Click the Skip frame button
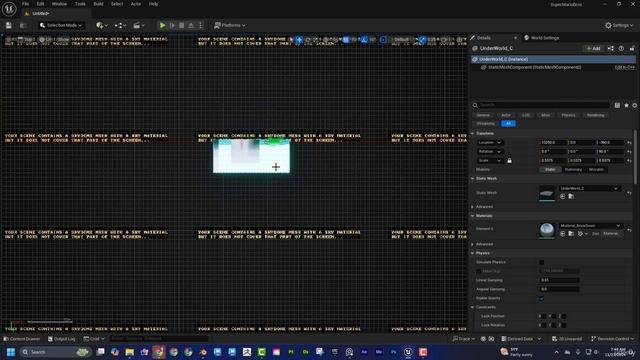Image resolution: width=640 pixels, height=360 pixels. point(172,25)
